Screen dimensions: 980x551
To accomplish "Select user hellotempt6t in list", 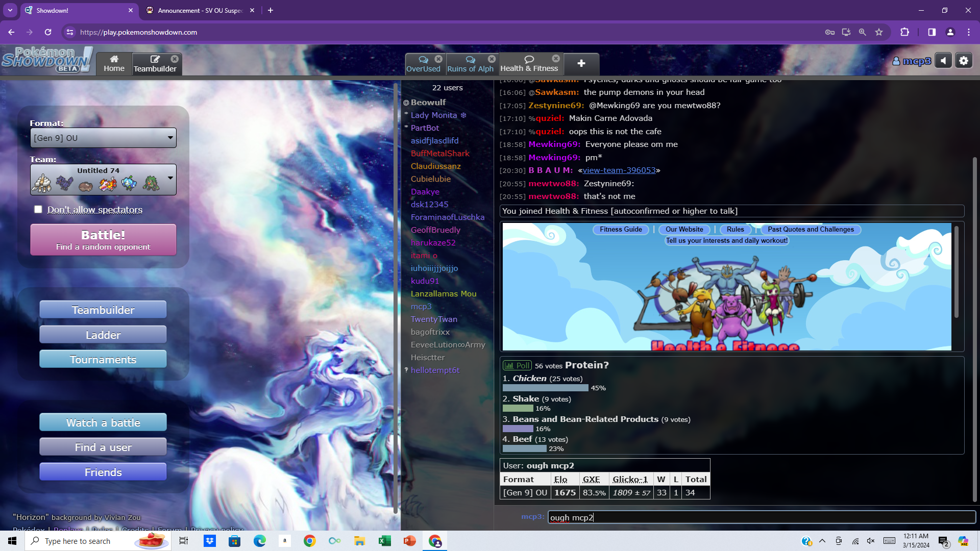I will (x=435, y=370).
